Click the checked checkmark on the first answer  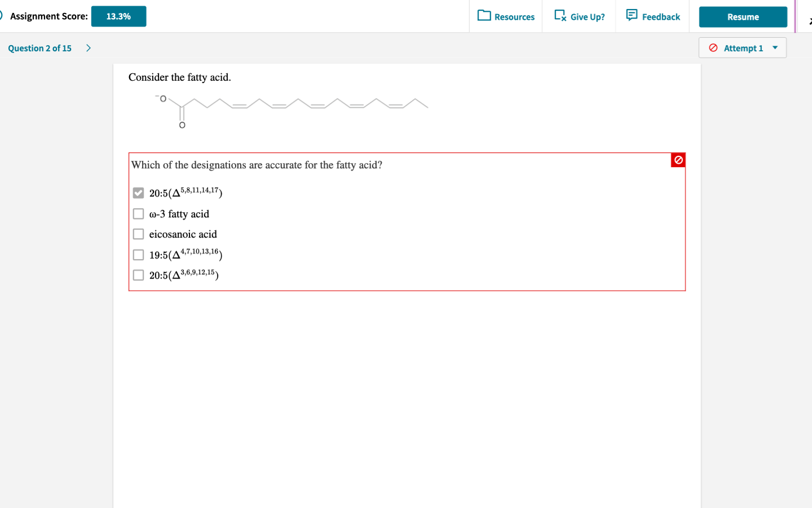point(138,193)
